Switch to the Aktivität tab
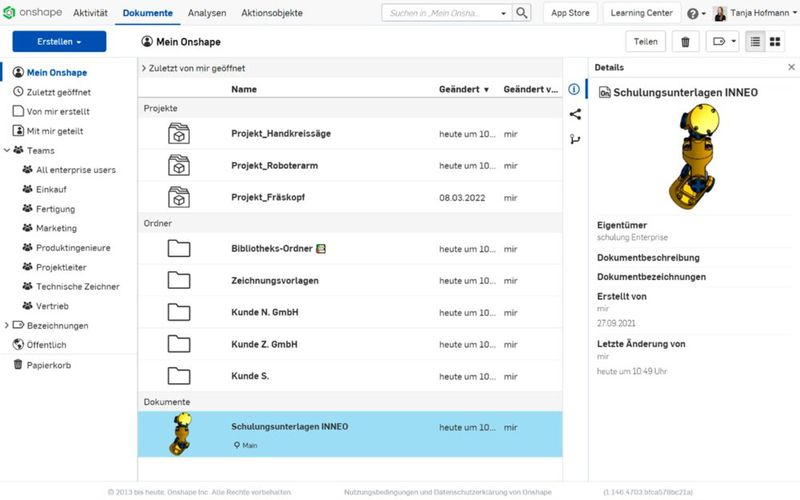The width and height of the screenshot is (800, 500). (90, 13)
